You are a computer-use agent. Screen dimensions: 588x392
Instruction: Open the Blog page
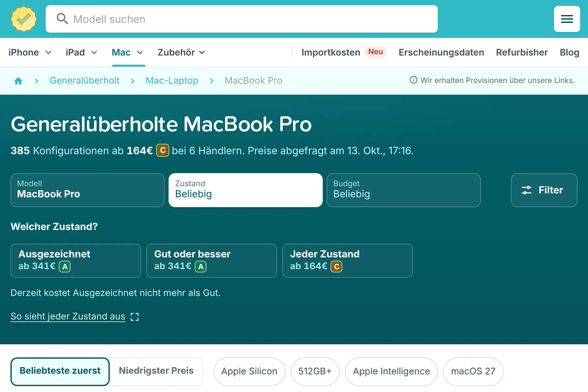tap(569, 52)
